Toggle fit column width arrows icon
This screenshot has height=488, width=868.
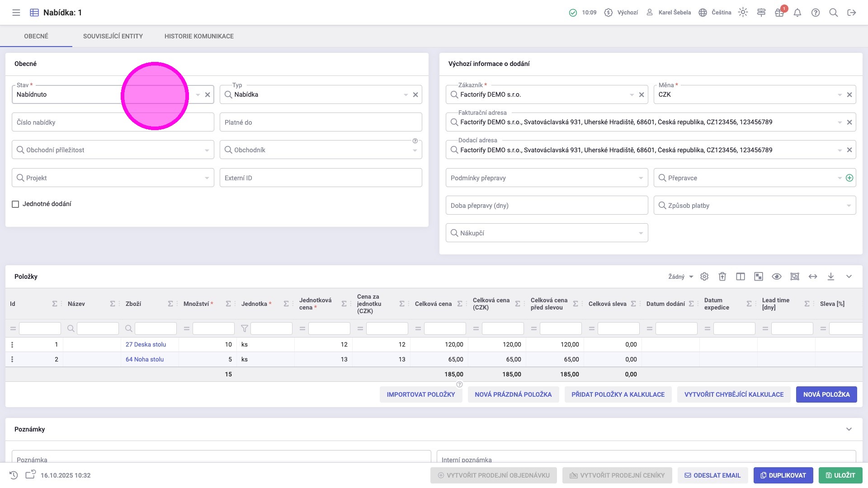813,277
